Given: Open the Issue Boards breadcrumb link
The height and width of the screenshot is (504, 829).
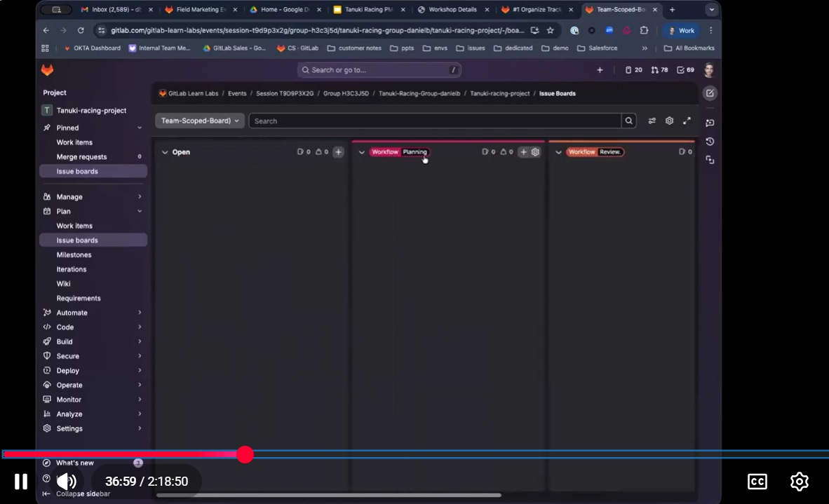Looking at the screenshot, I should (557, 93).
